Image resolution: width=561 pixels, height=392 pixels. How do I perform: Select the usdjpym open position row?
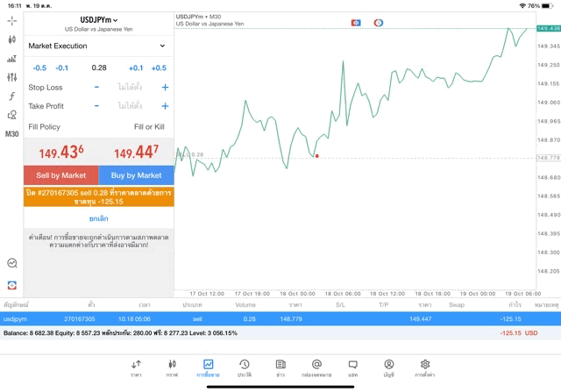[x=280, y=318]
